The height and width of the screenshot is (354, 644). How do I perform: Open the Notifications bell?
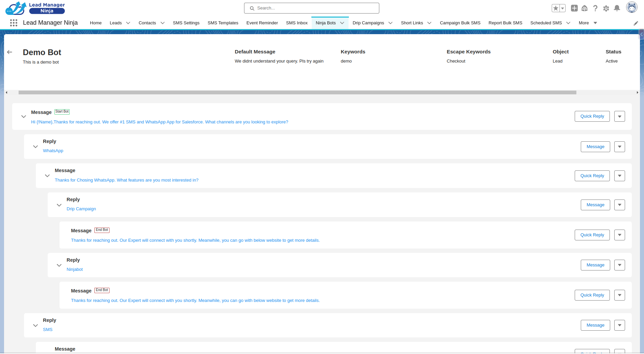(x=617, y=8)
